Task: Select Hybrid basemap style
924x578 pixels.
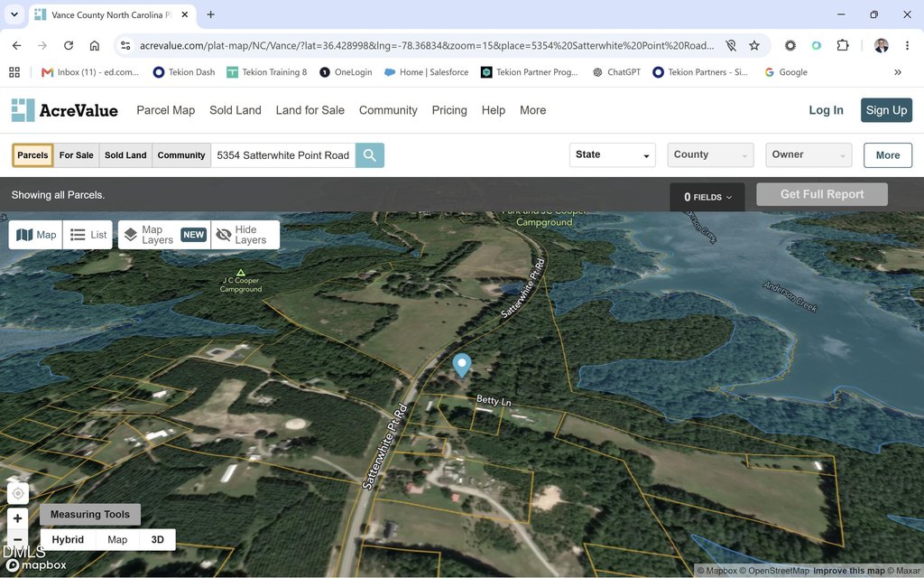Action: [x=68, y=540]
